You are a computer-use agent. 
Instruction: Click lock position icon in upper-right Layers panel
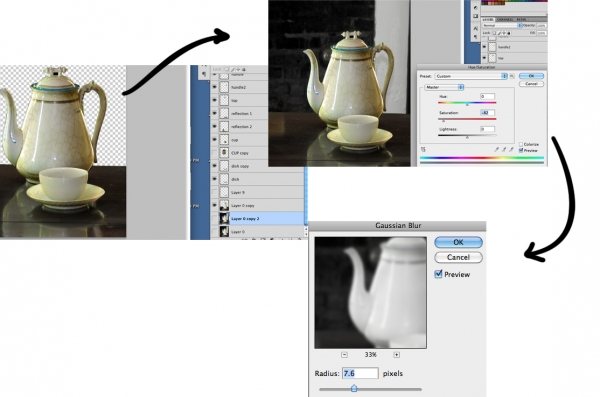(x=504, y=33)
